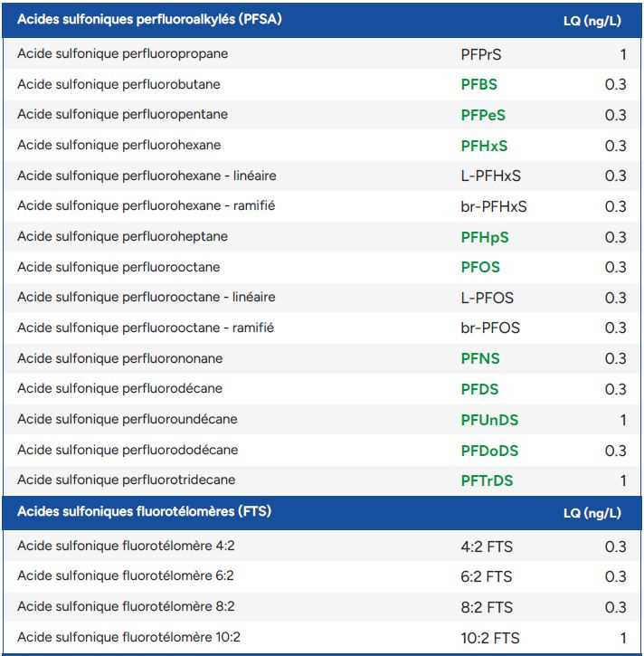
Task: Click the header 'Acides sulfoniques fluorotélomères (FTS)'
Action: (145, 511)
